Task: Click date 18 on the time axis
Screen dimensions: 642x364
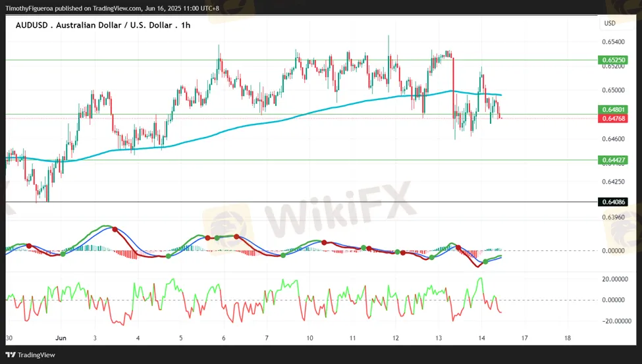Action: [x=568, y=337]
